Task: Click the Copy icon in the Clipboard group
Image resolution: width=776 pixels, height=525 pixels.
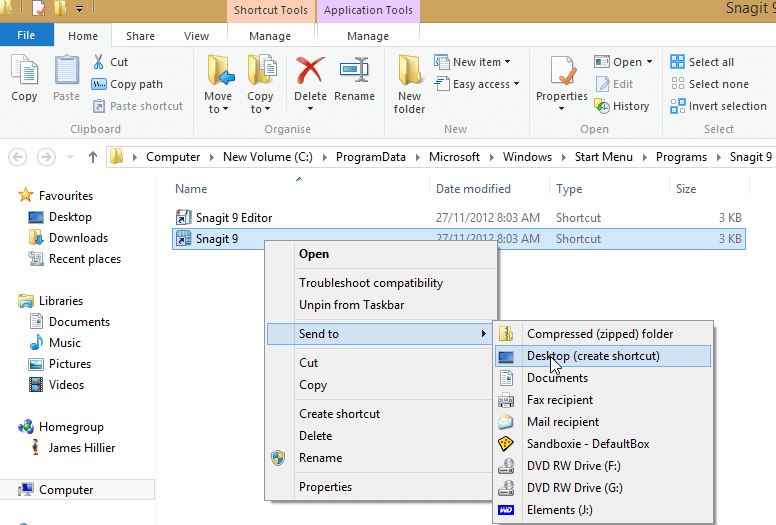Action: 24,71
